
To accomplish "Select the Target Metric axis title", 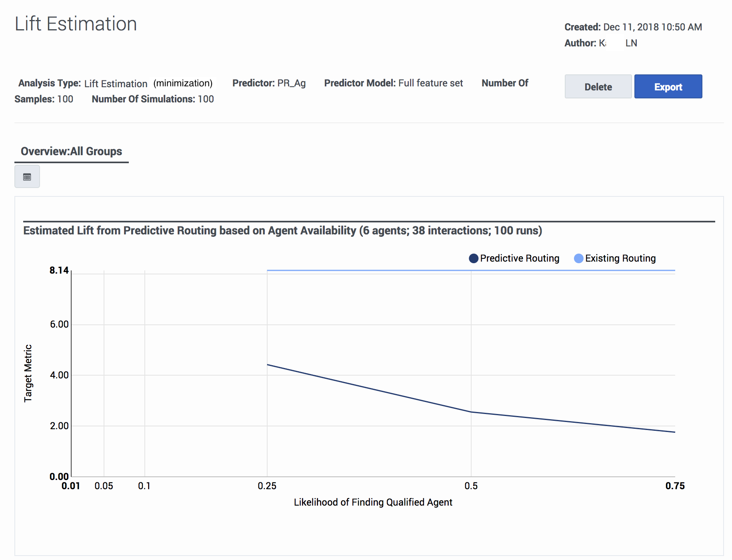I will pos(28,373).
